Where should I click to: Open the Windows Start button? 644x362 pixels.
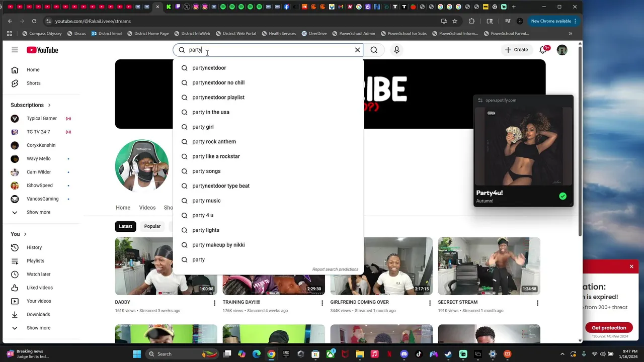click(x=137, y=354)
